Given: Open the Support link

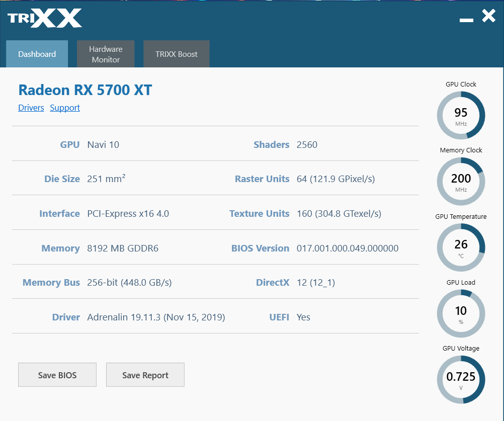Looking at the screenshot, I should click(65, 108).
